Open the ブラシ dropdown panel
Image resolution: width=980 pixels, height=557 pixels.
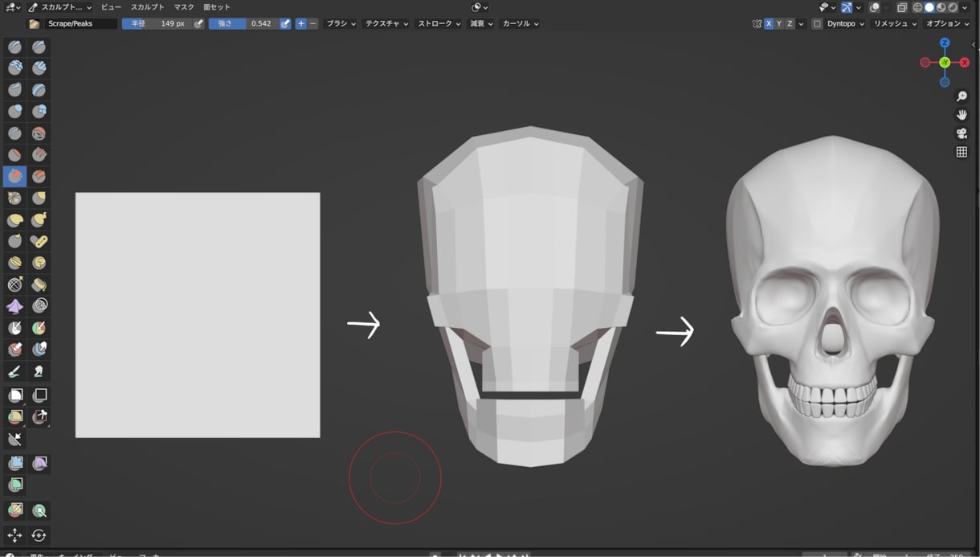click(x=341, y=24)
